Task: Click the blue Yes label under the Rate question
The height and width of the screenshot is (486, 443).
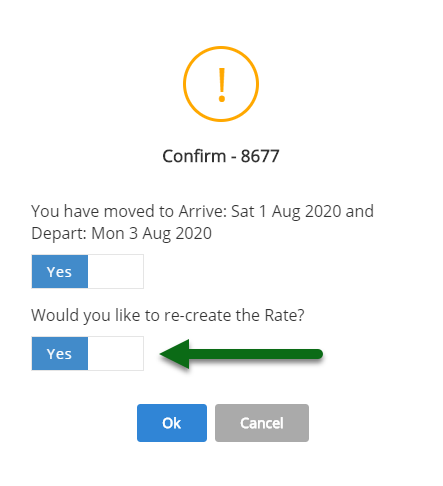Action: pos(60,354)
